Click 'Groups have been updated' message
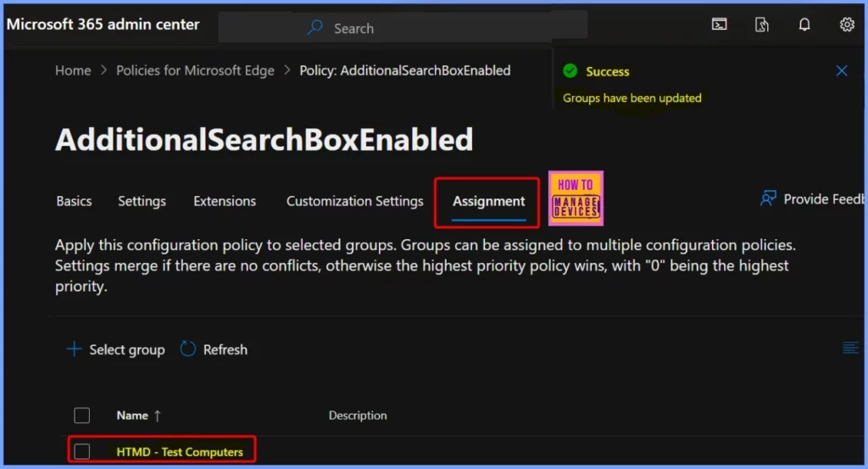The image size is (868, 469). (x=632, y=98)
